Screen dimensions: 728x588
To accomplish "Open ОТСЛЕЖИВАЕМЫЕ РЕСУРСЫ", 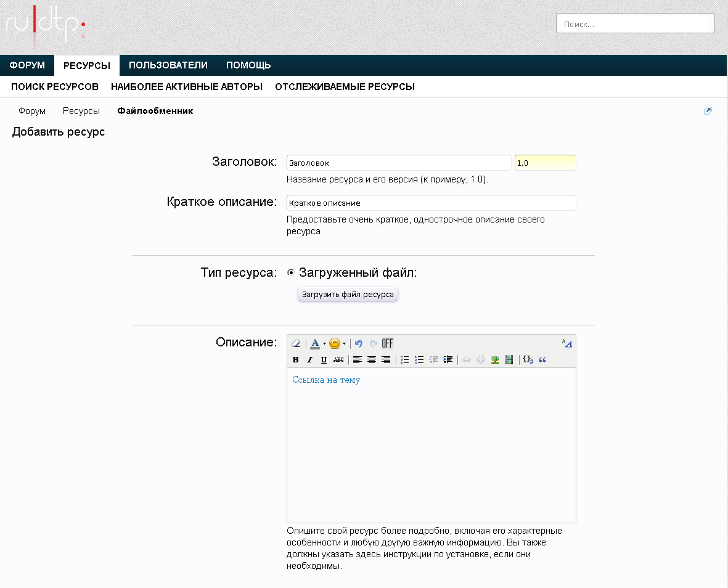I will click(345, 87).
